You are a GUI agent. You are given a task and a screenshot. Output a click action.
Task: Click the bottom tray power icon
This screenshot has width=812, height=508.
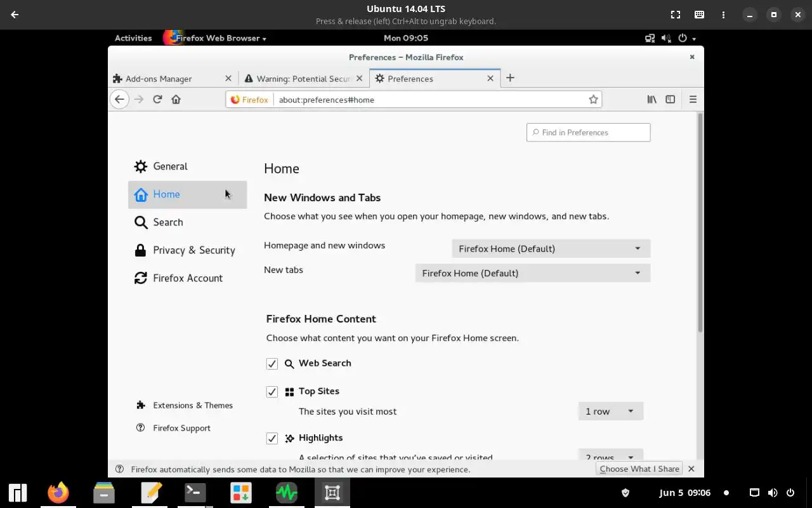(790, 493)
